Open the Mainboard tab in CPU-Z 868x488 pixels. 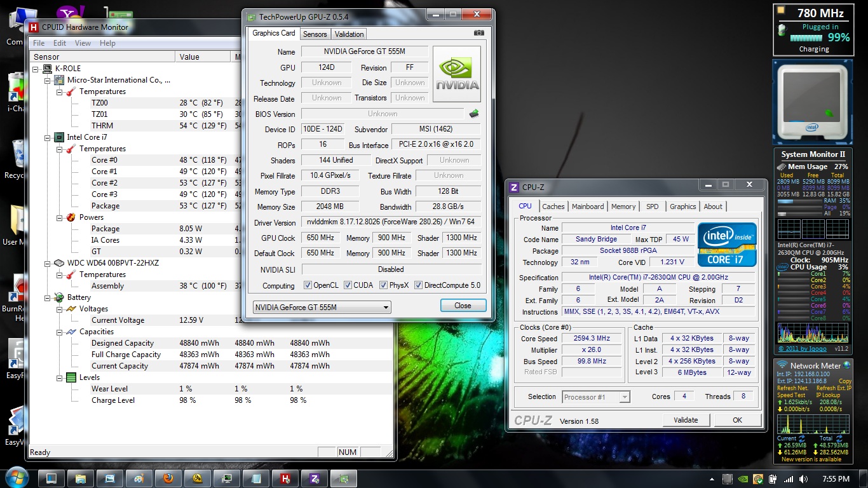588,207
